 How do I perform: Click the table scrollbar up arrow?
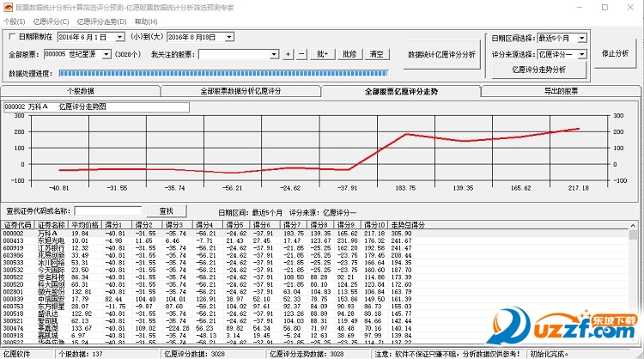(633, 226)
